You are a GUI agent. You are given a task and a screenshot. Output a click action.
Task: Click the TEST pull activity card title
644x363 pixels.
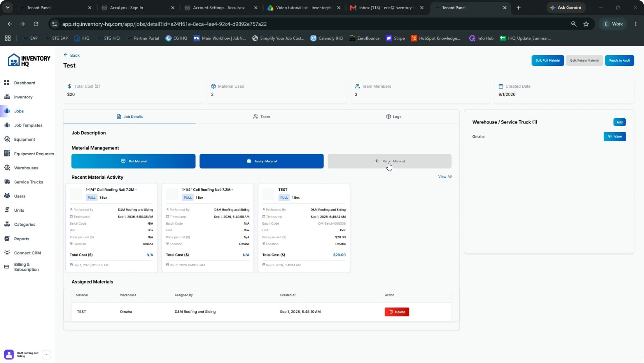(283, 189)
